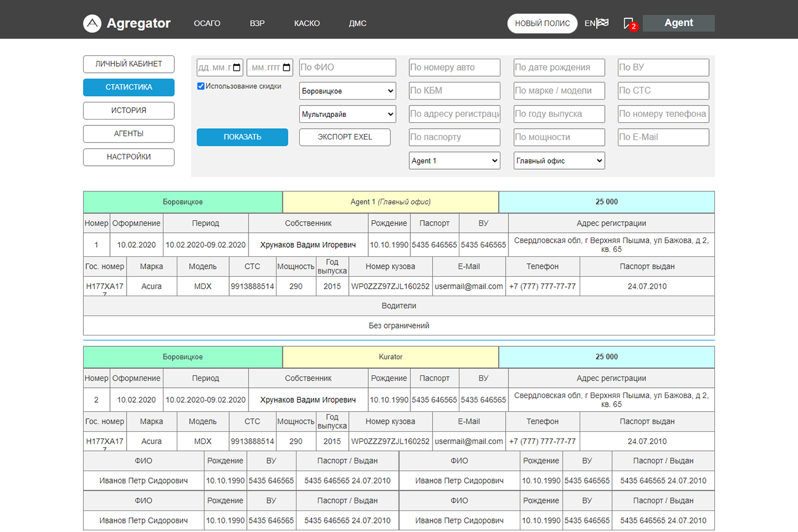798x532 pixels.
Task: Expand the Agent 1 selector
Action: click(x=454, y=161)
